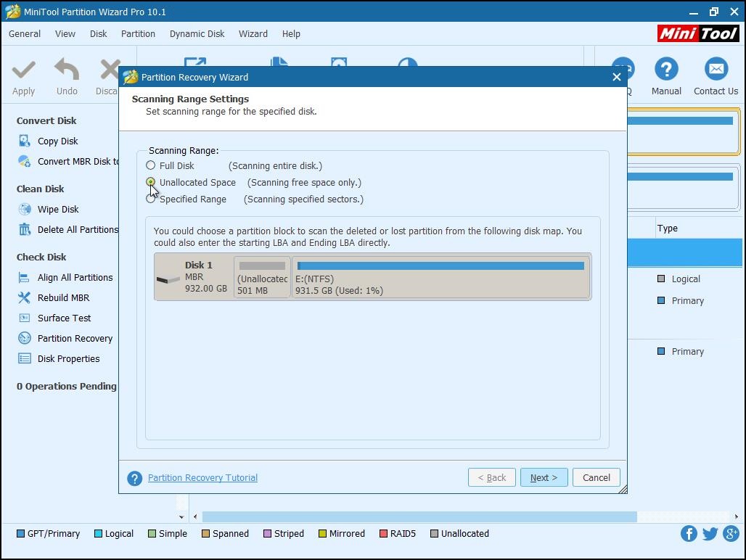The image size is (746, 560).
Task: Select the Unallocated 501 MB block in disk map
Action: click(262, 277)
